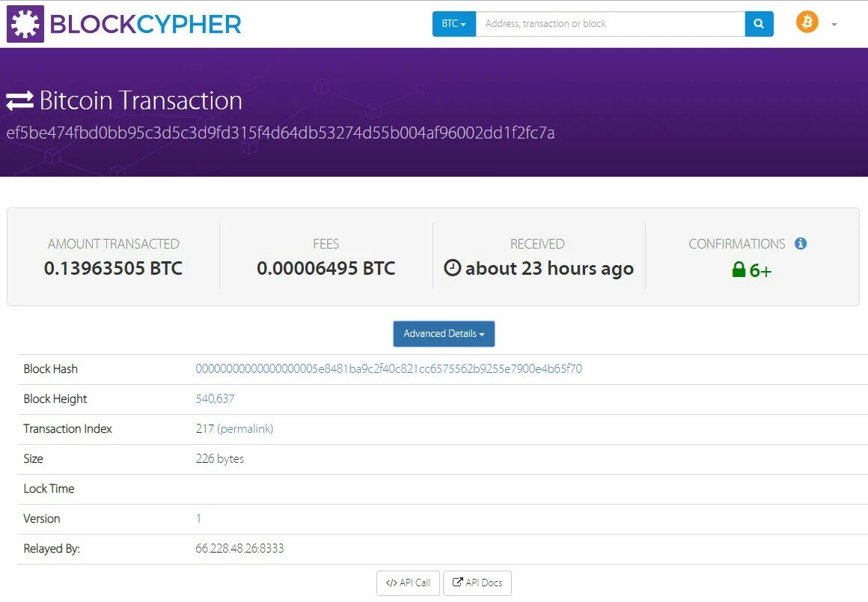This screenshot has width=868, height=602.
Task: Expand the caret next to Bitcoin icon
Action: (x=834, y=25)
